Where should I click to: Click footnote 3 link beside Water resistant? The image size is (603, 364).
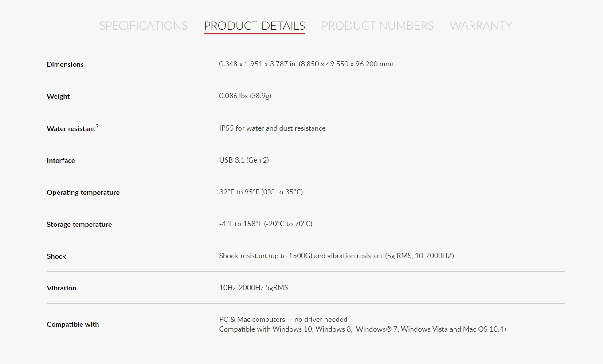(x=97, y=127)
